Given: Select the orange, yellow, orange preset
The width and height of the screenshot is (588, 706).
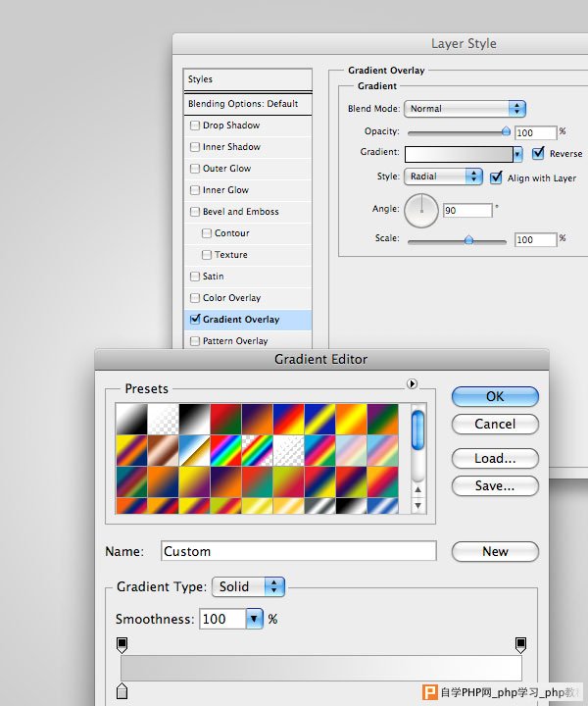Looking at the screenshot, I should [352, 420].
